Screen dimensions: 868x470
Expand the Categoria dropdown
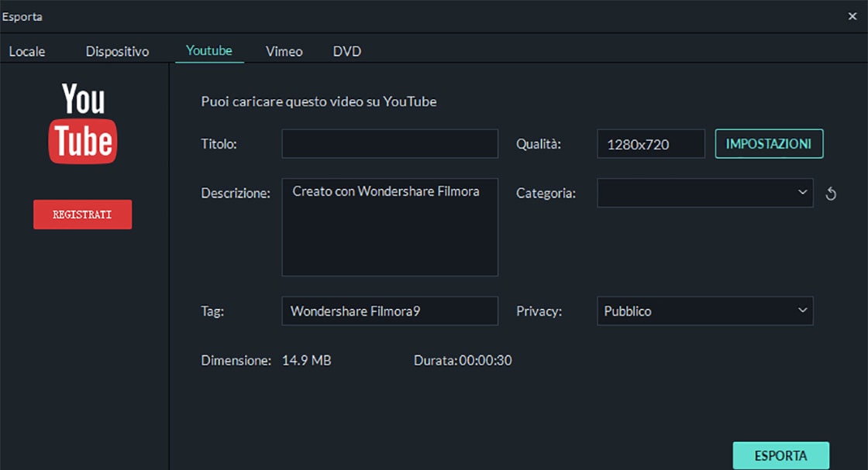point(704,193)
